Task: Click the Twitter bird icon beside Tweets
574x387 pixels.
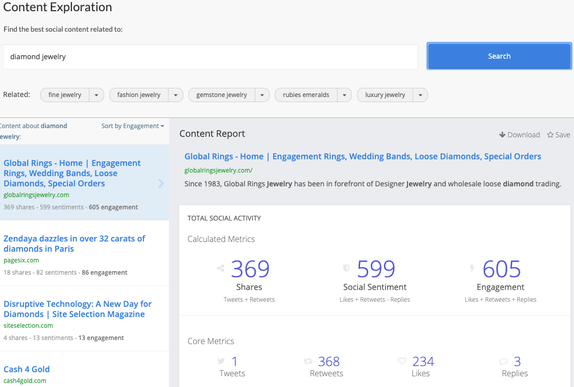Action: click(x=221, y=361)
